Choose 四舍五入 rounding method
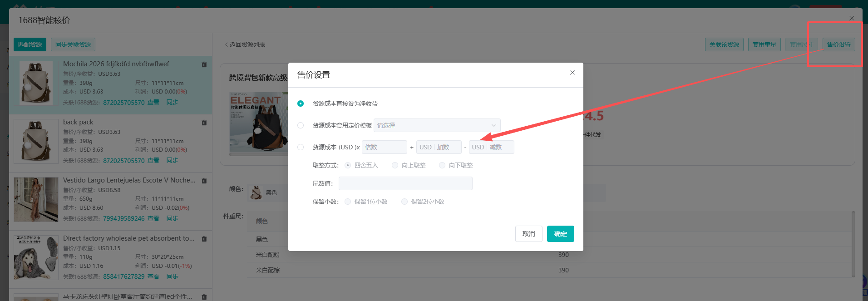The width and height of the screenshot is (868, 301). pos(348,165)
